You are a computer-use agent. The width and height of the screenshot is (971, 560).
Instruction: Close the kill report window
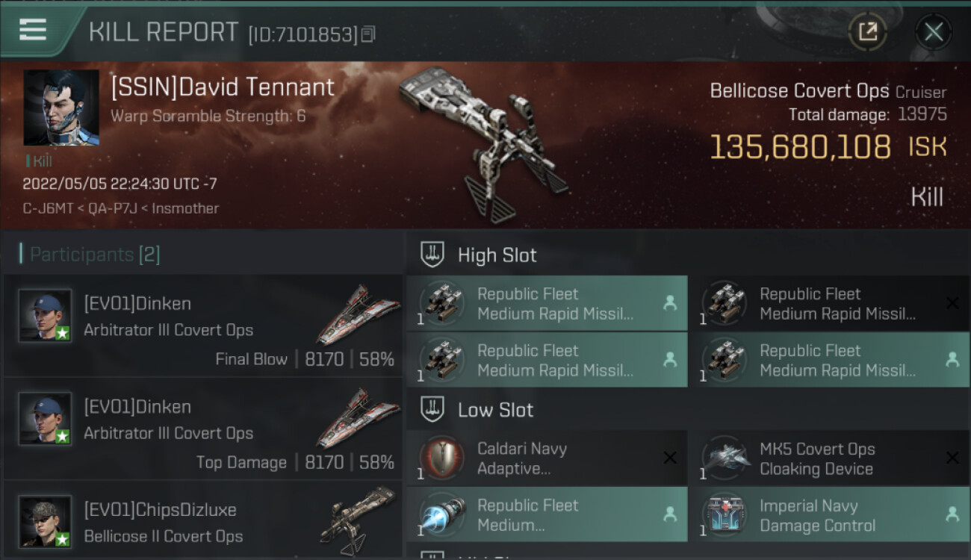(934, 32)
